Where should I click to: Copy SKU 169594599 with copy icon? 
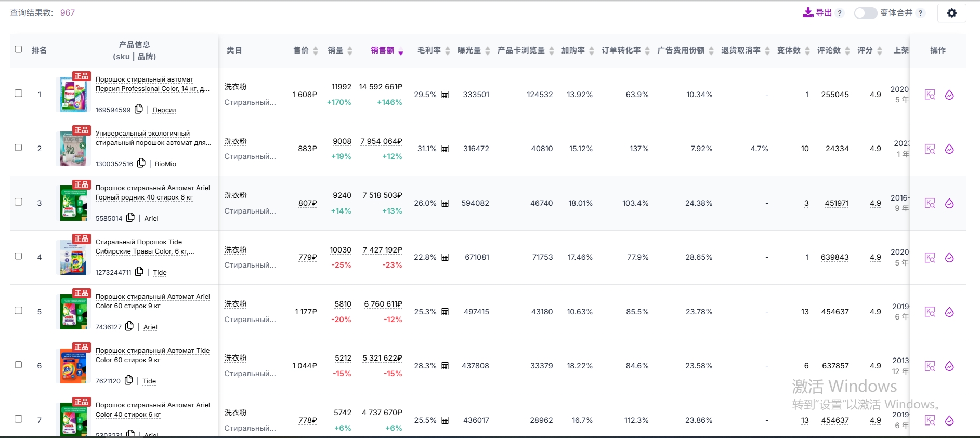click(139, 109)
